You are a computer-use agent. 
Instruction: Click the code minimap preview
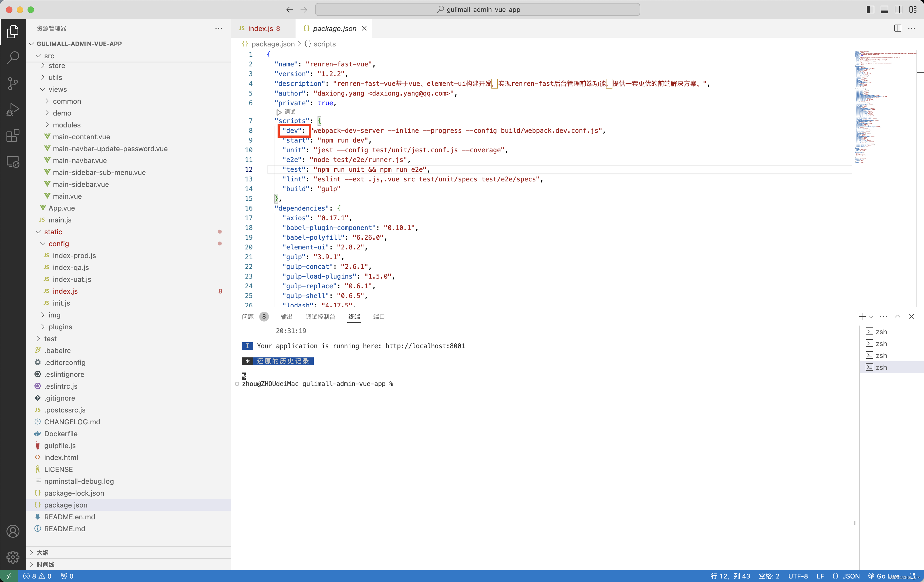[885, 107]
